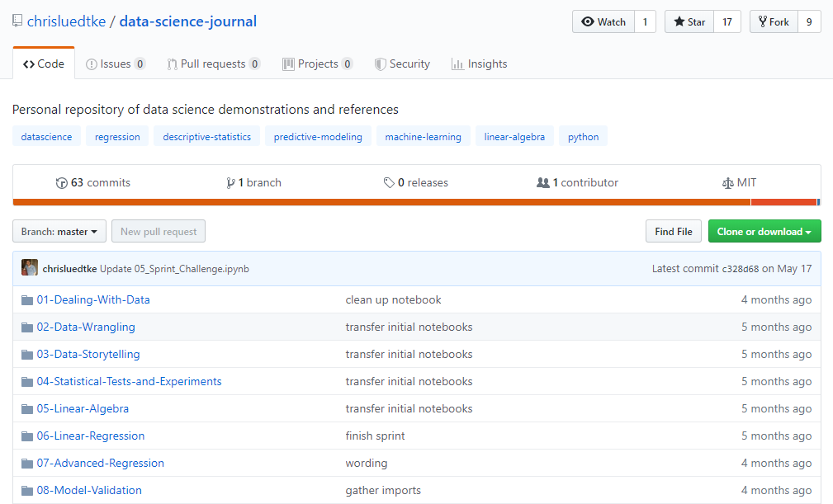The width and height of the screenshot is (833, 504).
Task: Click the branch icon next to 1 branch
Action: 230,183
